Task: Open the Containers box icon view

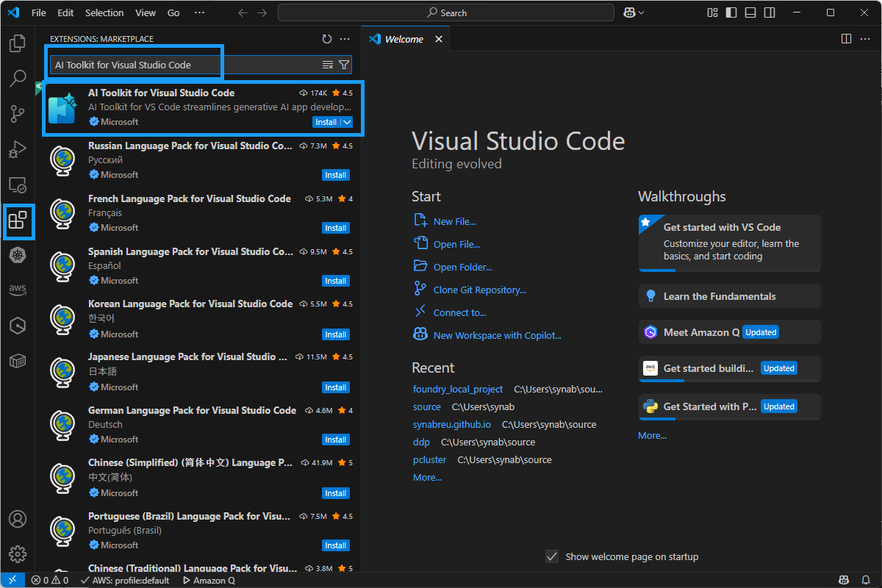Action: coord(18,361)
